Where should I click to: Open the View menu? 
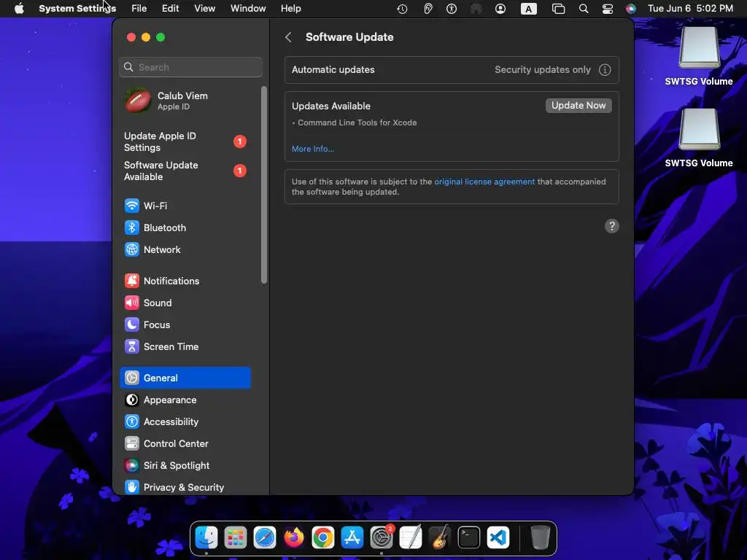coord(204,9)
